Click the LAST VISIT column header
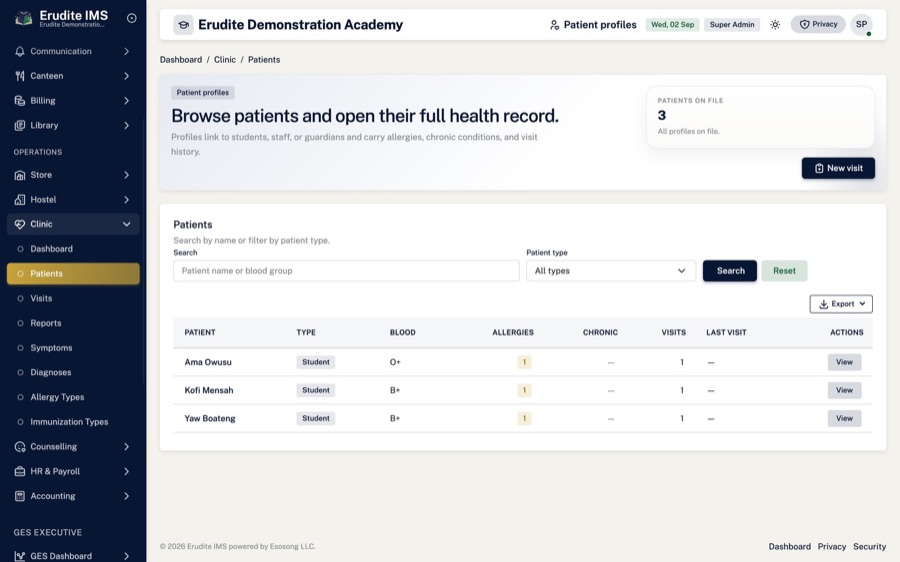 (x=726, y=332)
